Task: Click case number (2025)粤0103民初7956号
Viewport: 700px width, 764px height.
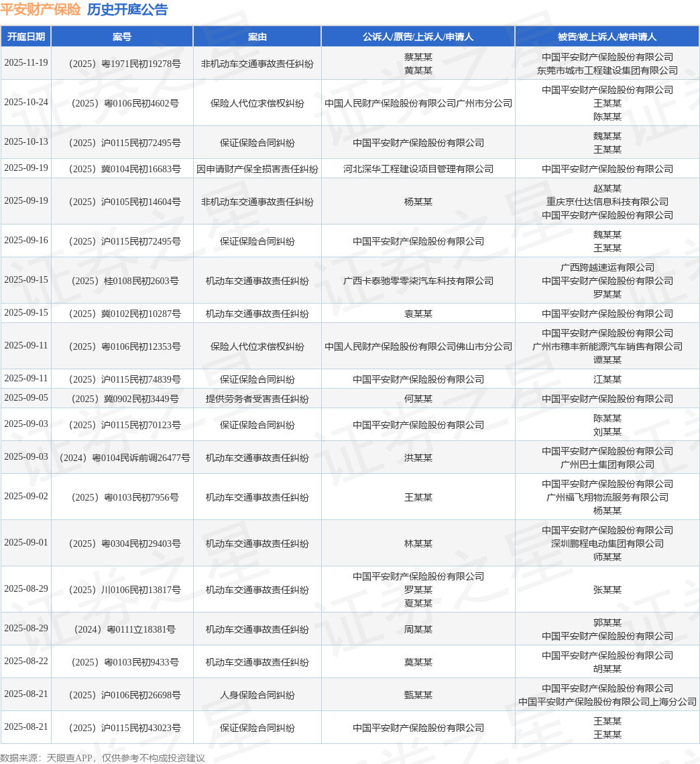Action: click(124, 497)
